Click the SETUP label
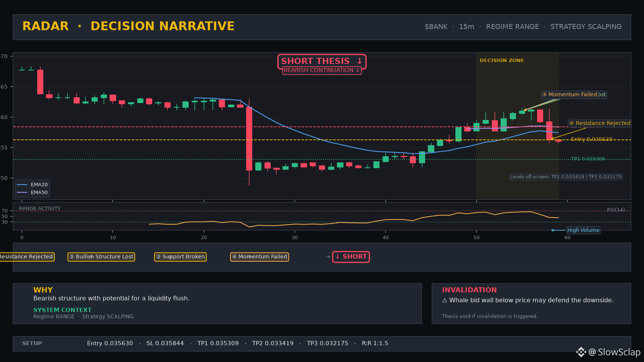Viewport: 644px width, 362px height. click(32, 344)
